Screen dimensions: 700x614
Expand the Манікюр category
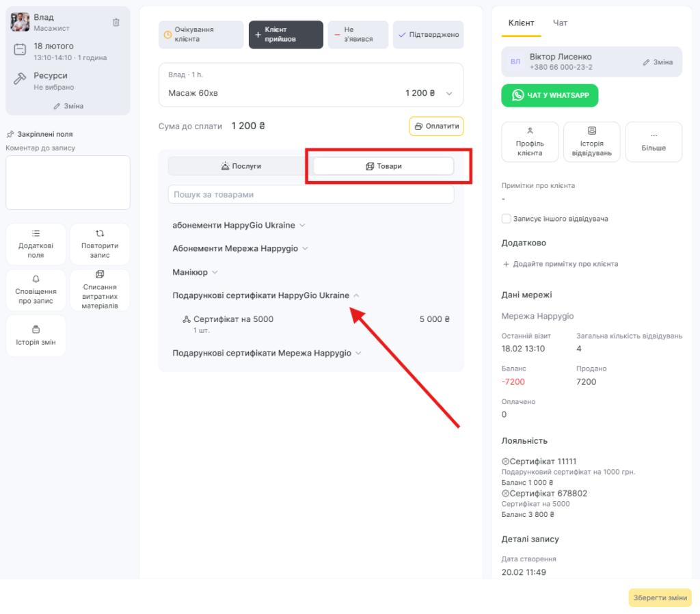pyautogui.click(x=195, y=272)
